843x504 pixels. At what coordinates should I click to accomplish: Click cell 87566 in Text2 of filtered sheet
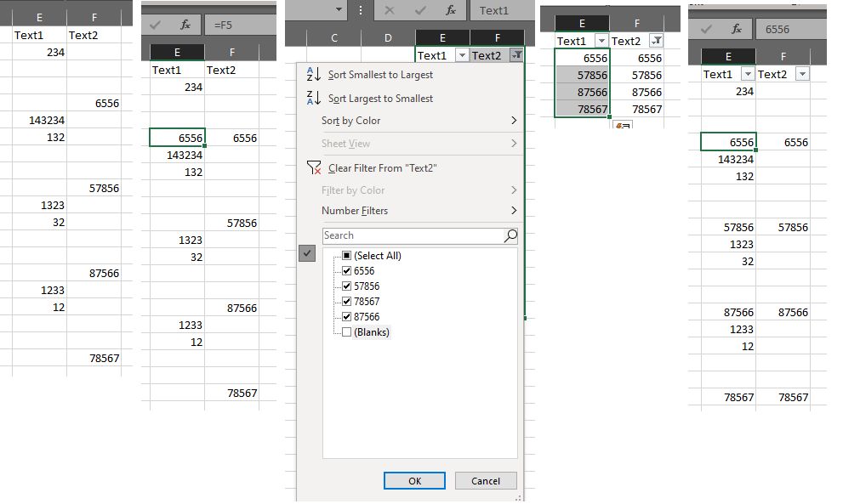(637, 92)
